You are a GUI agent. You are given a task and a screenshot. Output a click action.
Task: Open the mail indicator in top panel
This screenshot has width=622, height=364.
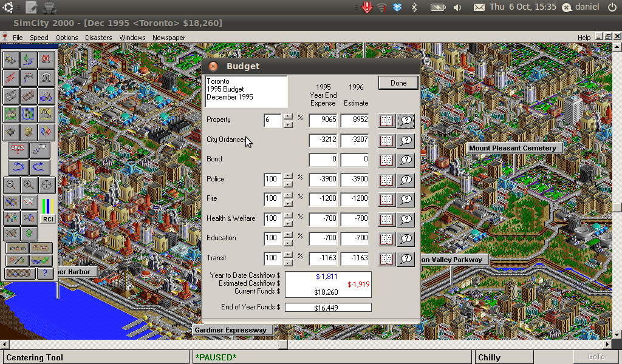(x=479, y=7)
